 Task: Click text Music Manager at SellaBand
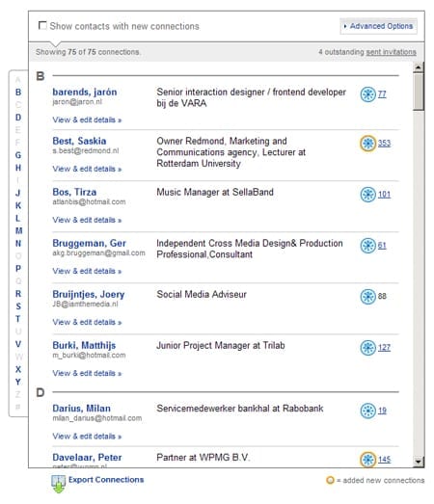215,192
